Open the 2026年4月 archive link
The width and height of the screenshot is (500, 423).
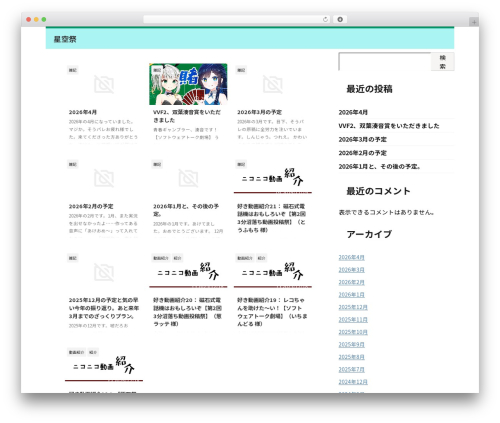pos(351,257)
